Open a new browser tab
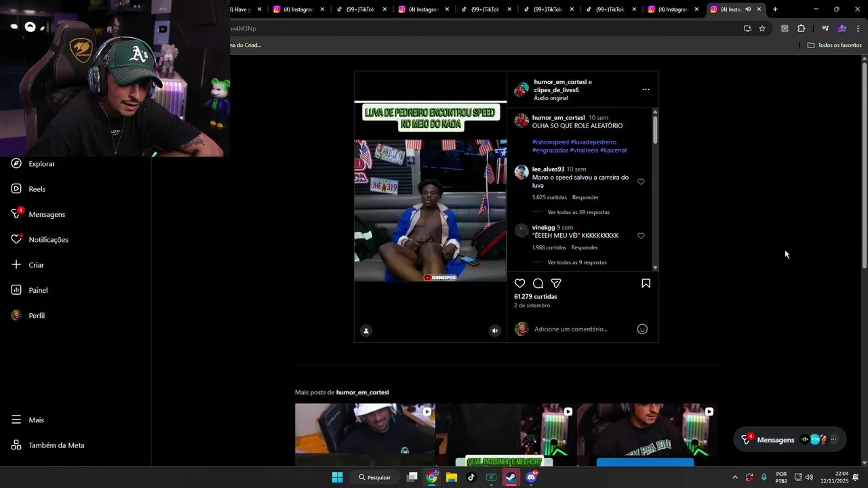The height and width of the screenshot is (488, 868). pos(775,9)
